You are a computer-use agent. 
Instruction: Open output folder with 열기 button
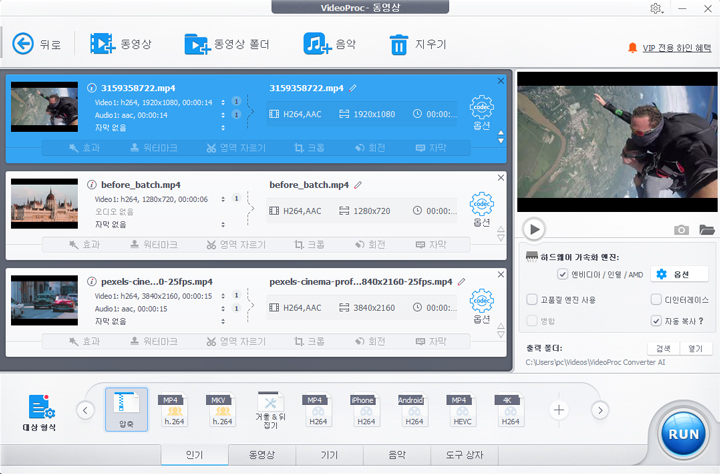[x=696, y=349]
